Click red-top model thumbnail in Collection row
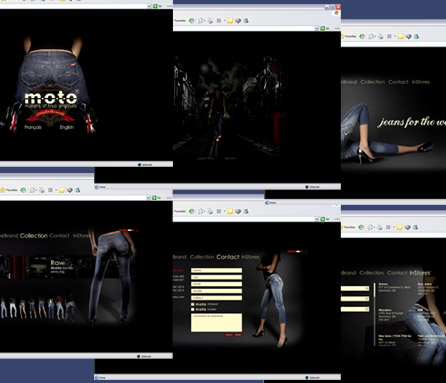Viewport: 446px width, 383px height. tap(60, 308)
